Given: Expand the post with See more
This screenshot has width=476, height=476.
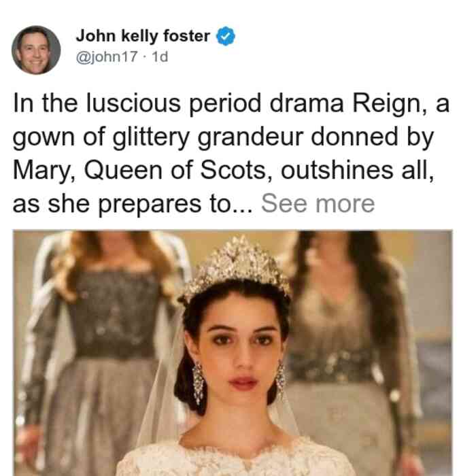Looking at the screenshot, I should point(318,204).
